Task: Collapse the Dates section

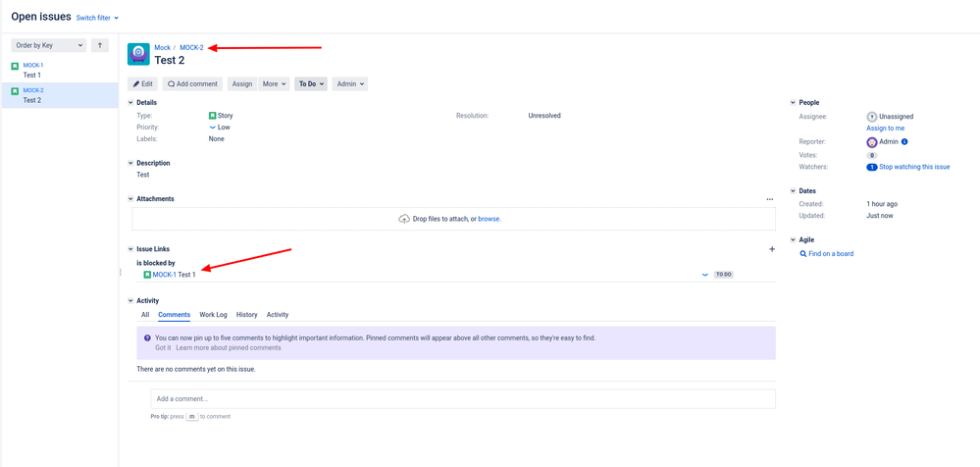Action: coord(794,190)
